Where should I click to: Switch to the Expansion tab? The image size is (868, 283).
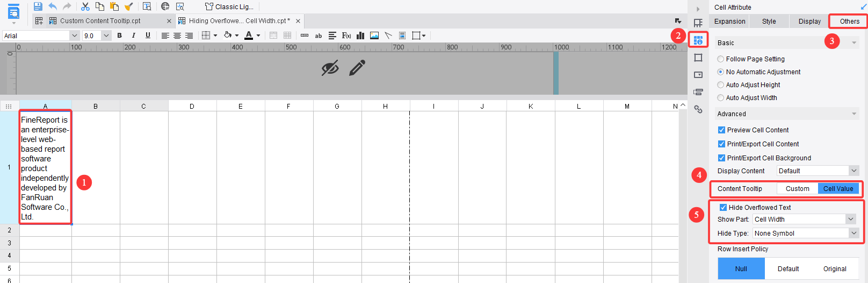(729, 22)
